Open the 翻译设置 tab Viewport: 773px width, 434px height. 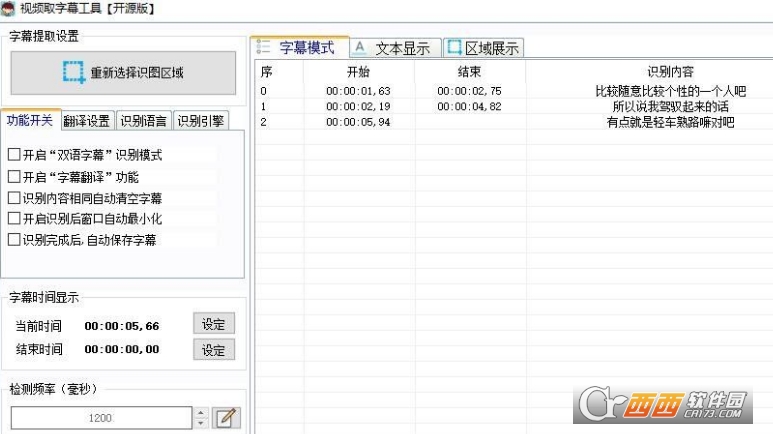(x=87, y=120)
